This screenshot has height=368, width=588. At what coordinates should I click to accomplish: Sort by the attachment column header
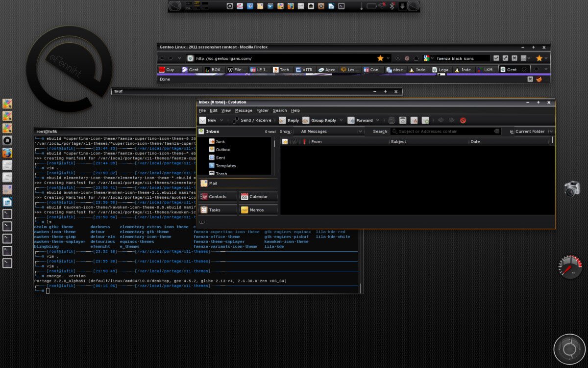click(294, 142)
